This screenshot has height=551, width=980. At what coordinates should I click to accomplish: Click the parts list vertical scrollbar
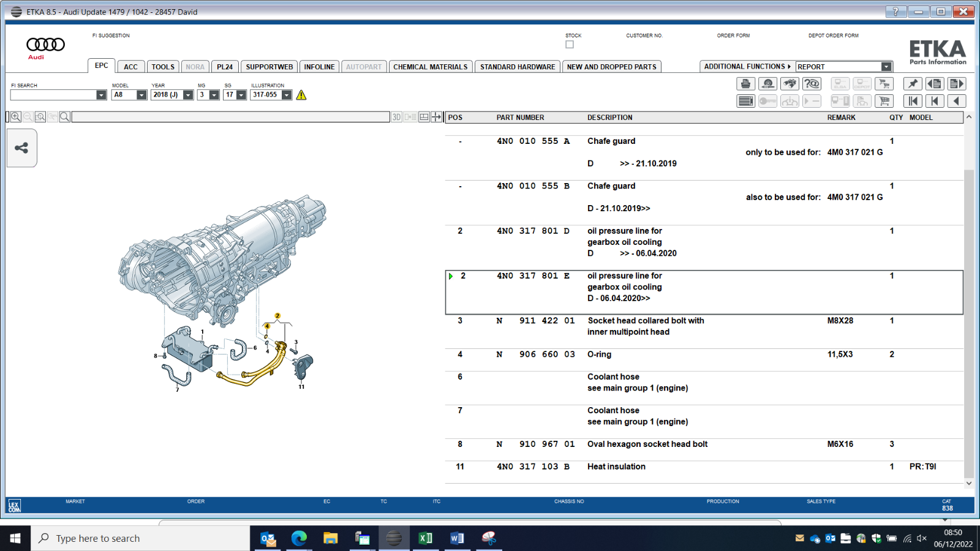pyautogui.click(x=968, y=300)
